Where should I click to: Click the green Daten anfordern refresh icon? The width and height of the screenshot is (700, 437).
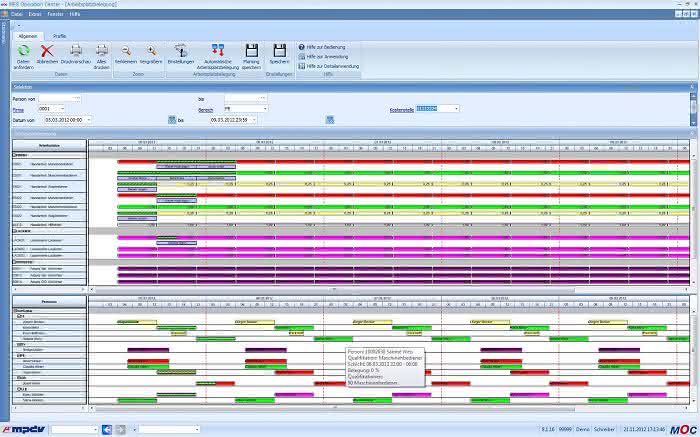pyautogui.click(x=24, y=50)
